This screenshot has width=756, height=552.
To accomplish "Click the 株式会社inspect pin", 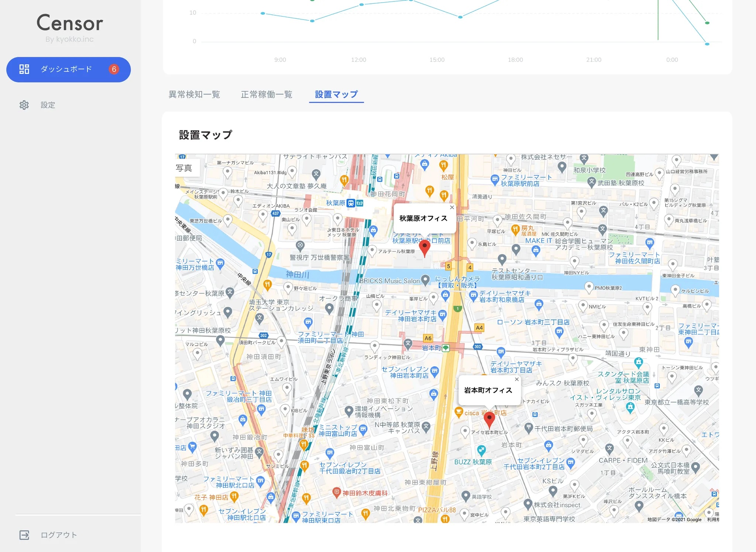I will pyautogui.click(x=528, y=504).
